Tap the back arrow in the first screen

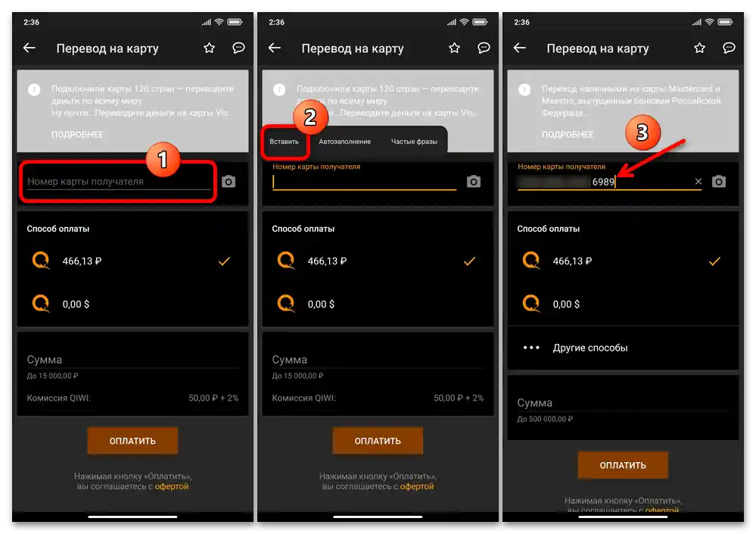tap(30, 48)
